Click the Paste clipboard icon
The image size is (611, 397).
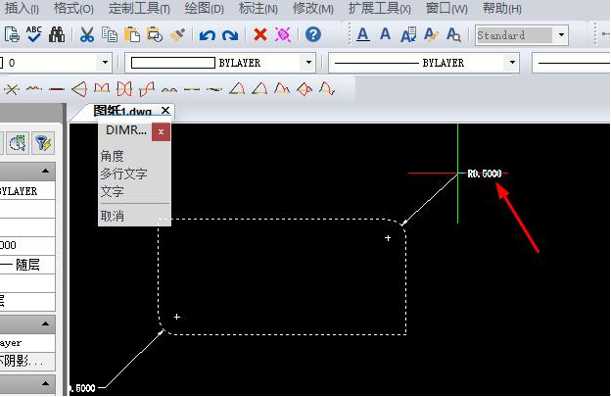point(132,34)
